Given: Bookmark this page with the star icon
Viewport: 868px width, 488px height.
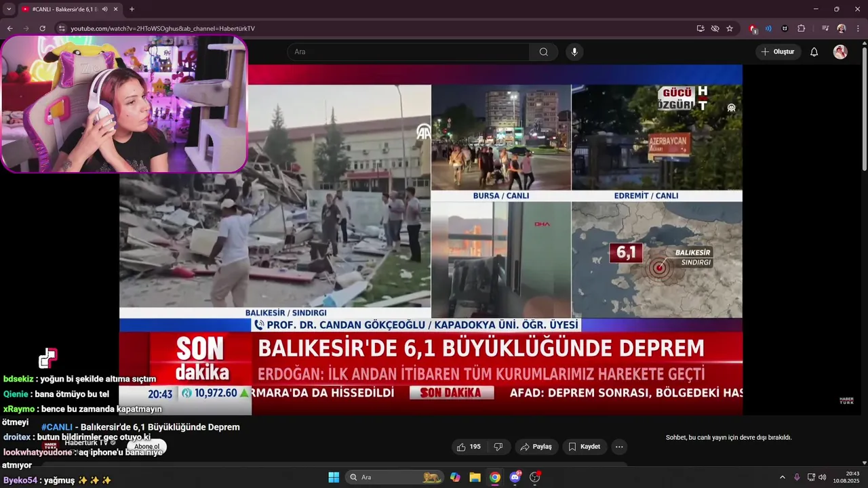Looking at the screenshot, I should (730, 28).
